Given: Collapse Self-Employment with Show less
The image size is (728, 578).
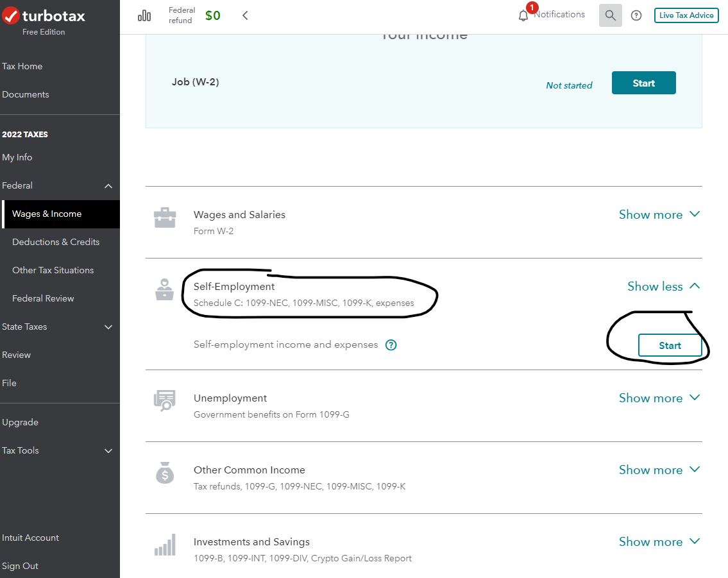Looking at the screenshot, I should (x=663, y=287).
